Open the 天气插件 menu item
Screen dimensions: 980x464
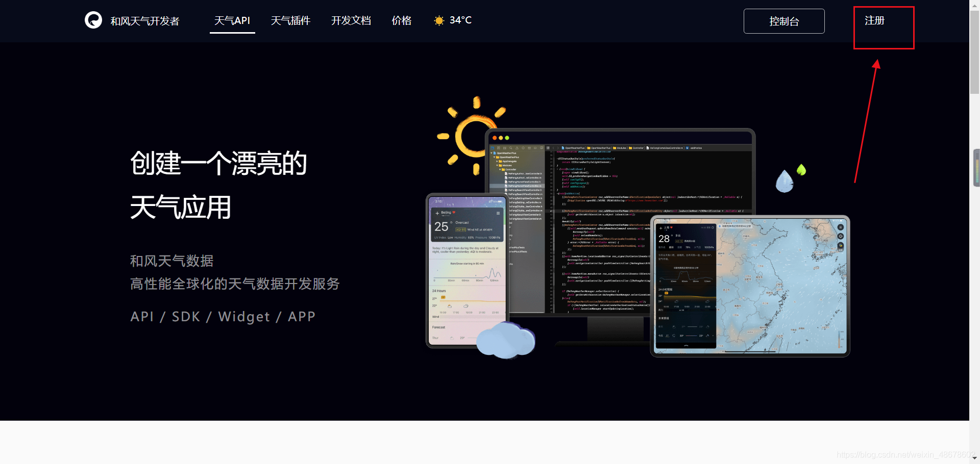(290, 20)
